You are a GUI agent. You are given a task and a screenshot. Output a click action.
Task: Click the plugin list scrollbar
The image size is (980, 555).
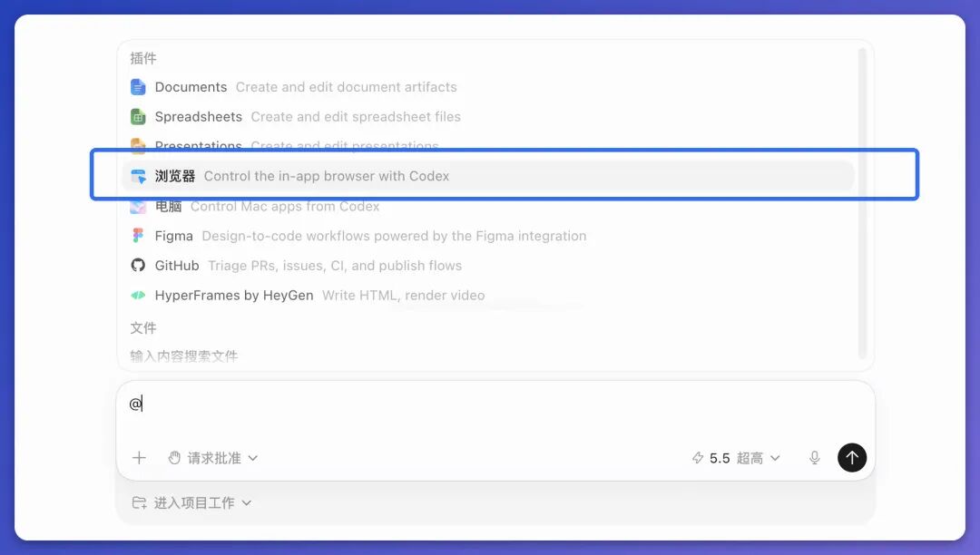pos(863,203)
